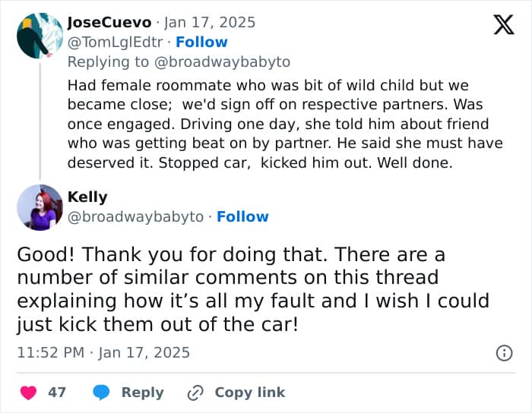Click the 47 likes count

(57, 393)
